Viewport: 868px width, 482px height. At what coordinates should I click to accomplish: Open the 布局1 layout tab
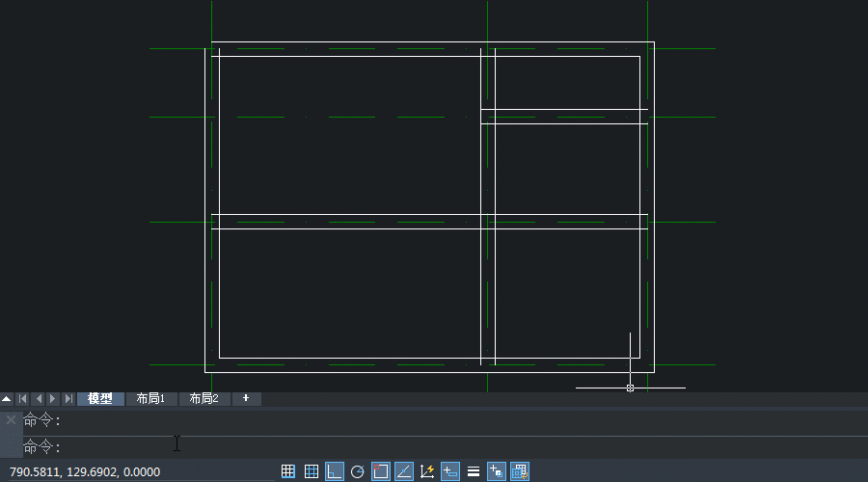tap(151, 398)
